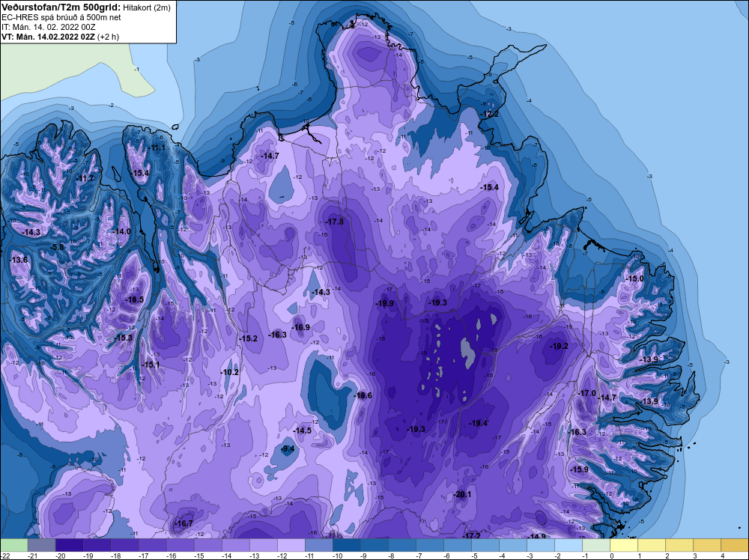Click the -15.1 temperature value
This screenshot has height=560, width=749.
(x=151, y=365)
